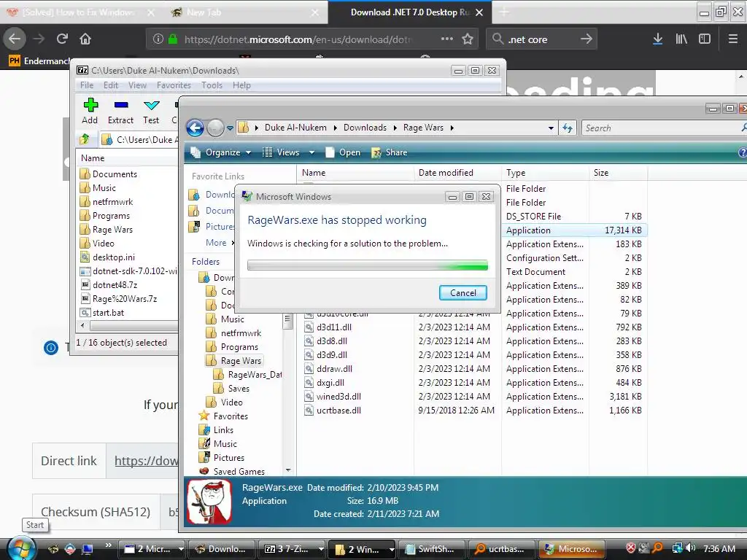Expand the 2 Win... taskbar group arrow
This screenshot has height=560, width=747.
tap(391, 549)
